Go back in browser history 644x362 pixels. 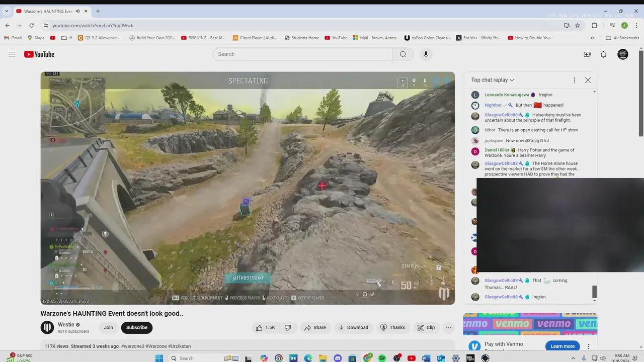7,25
